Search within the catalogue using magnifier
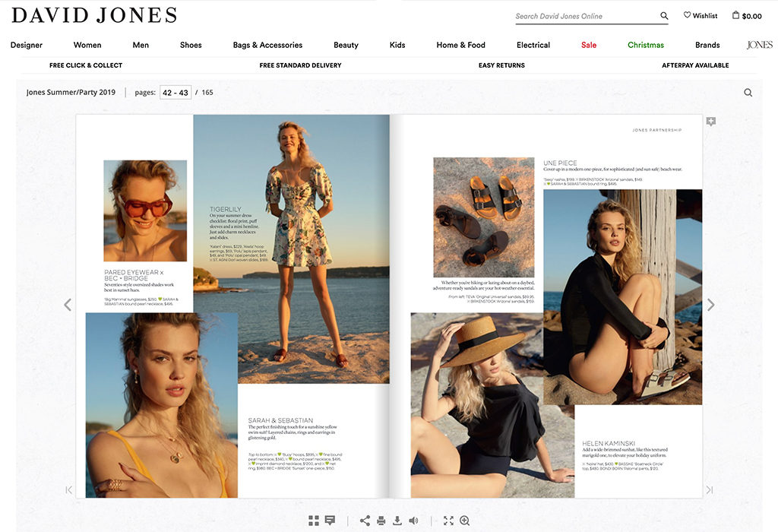Viewport: 778px width, 532px height. click(x=748, y=92)
